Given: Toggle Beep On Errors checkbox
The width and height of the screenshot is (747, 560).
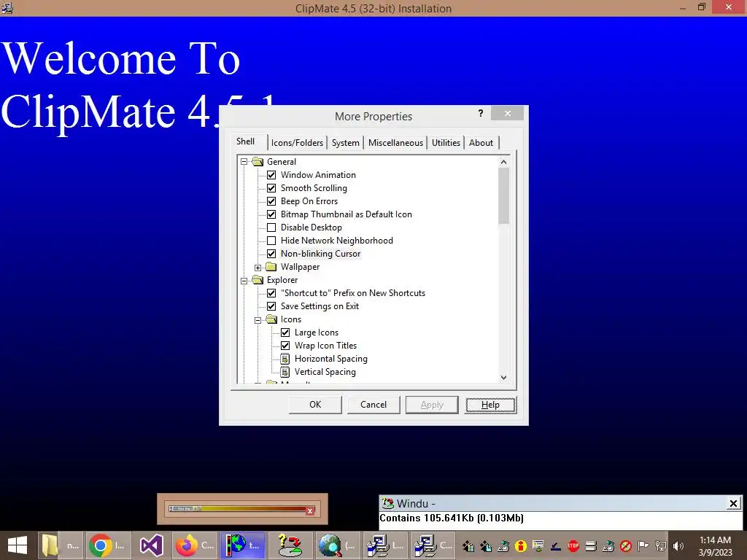Looking at the screenshot, I should pos(271,201).
